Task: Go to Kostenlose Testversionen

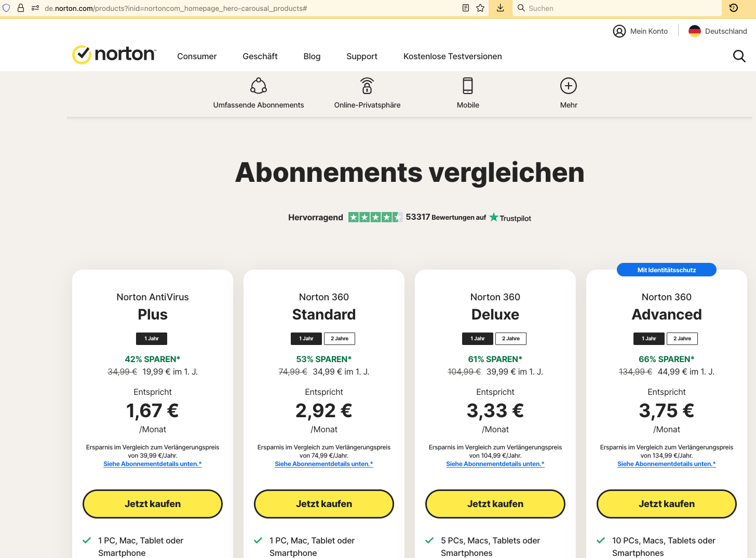Action: point(453,56)
